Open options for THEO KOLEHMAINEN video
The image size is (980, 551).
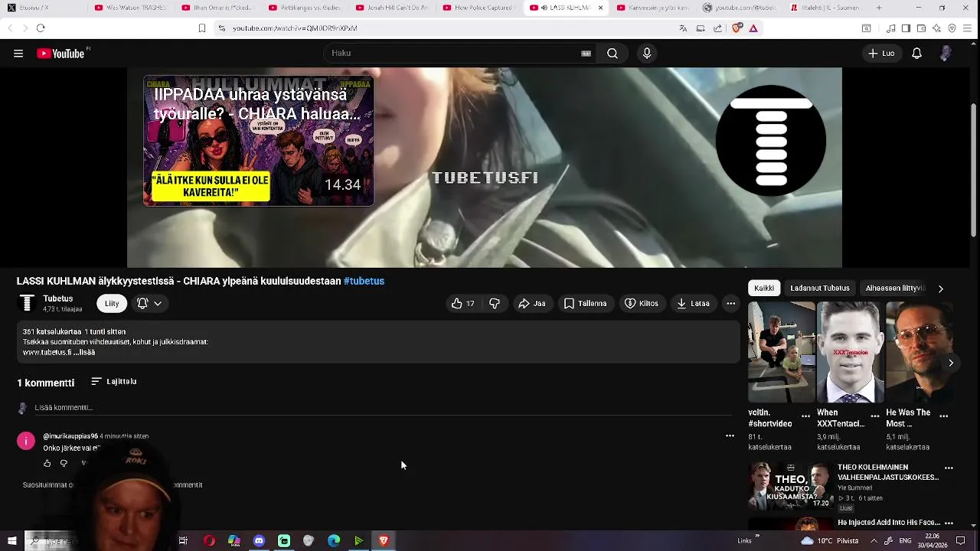click(x=949, y=468)
